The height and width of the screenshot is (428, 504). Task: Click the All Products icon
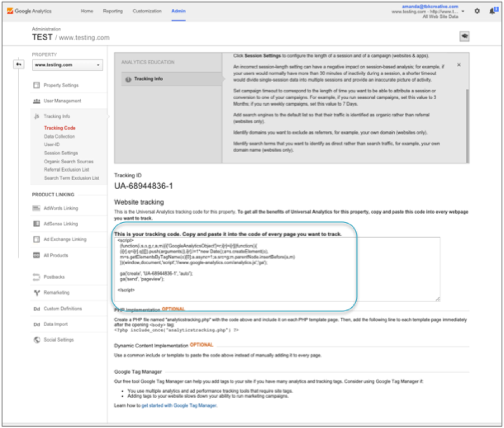click(x=36, y=255)
